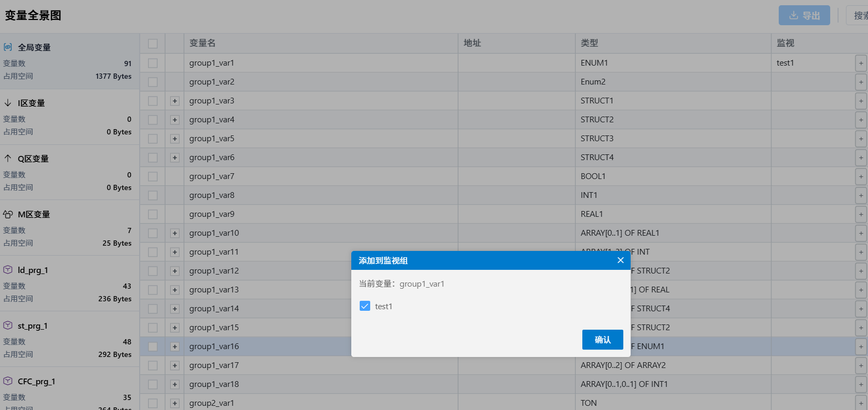868x410 pixels.
Task: Expand the group1_var4 struct row
Action: (175, 120)
